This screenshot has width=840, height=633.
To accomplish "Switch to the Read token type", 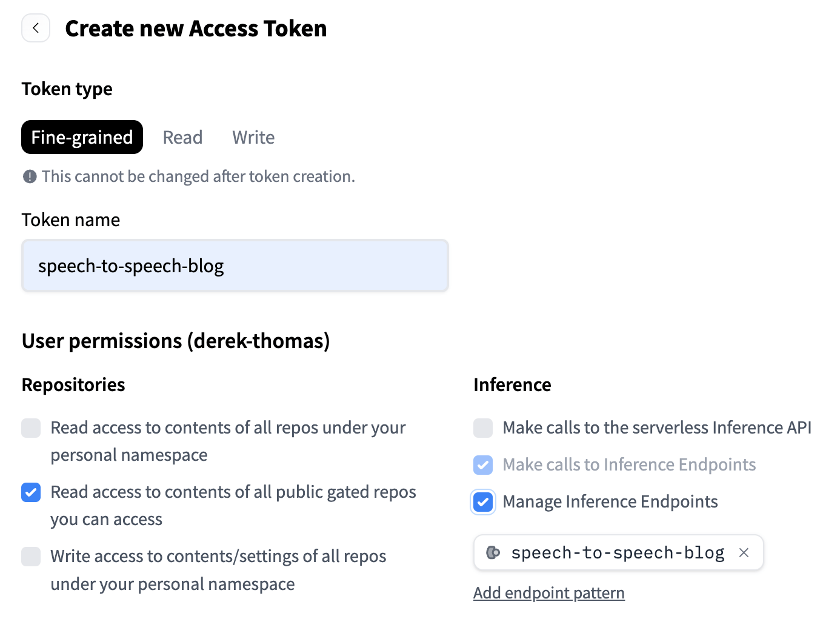I will click(182, 137).
